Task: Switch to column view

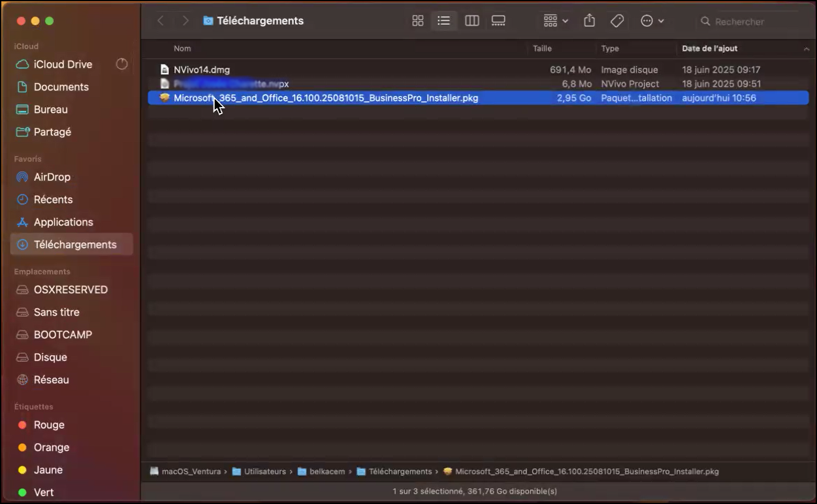Action: pyautogui.click(x=472, y=21)
